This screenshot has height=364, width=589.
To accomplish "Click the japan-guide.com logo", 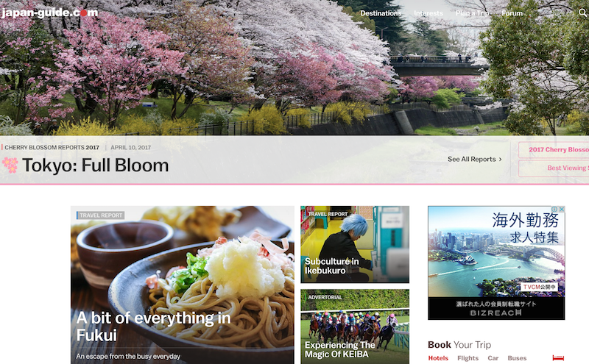I will click(49, 13).
